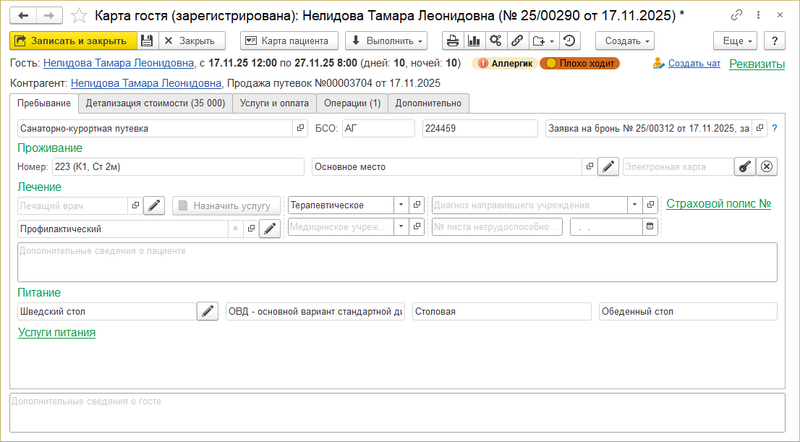
Task: Expand the Терапевтическое dropdown arrow
Action: pyautogui.click(x=401, y=205)
